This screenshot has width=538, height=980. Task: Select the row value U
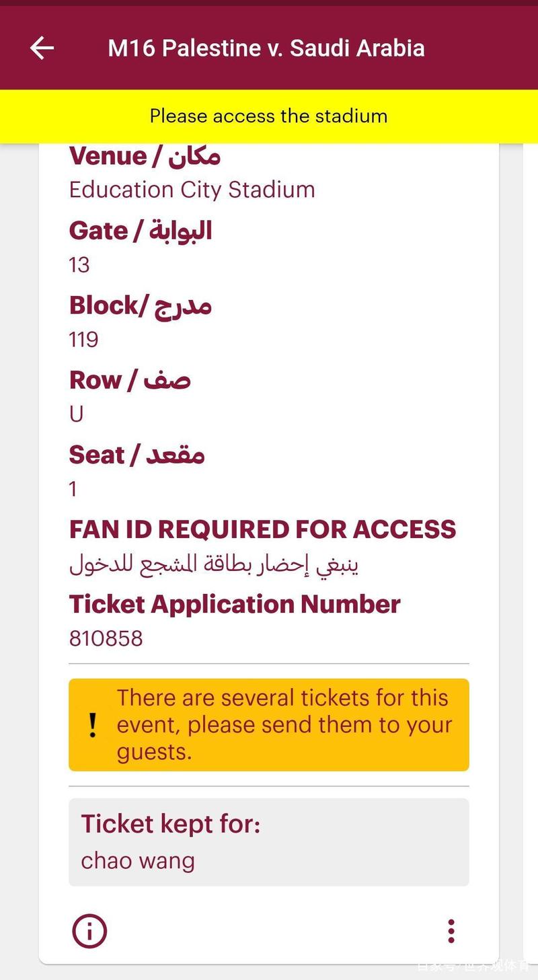pyautogui.click(x=77, y=414)
